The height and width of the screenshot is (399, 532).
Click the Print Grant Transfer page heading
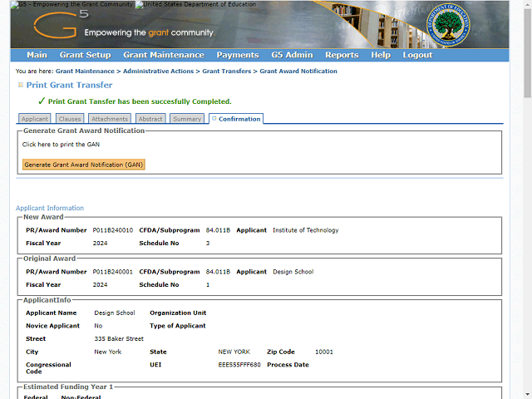(69, 85)
